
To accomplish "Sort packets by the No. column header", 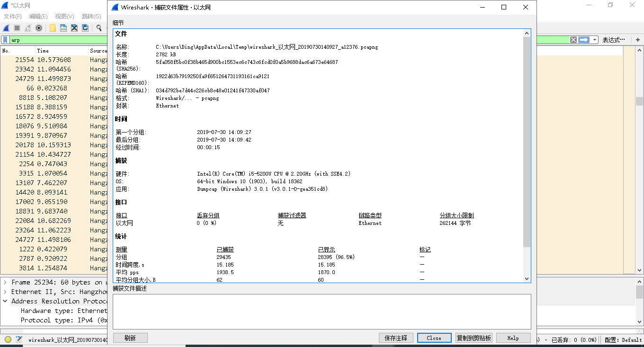I will pyautogui.click(x=18, y=51).
